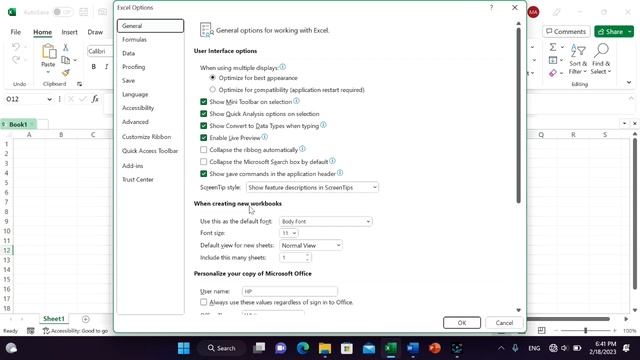Image resolution: width=640 pixels, height=360 pixels.
Task: Open Microsoft Edge from taskbar
Action: pos(303,348)
